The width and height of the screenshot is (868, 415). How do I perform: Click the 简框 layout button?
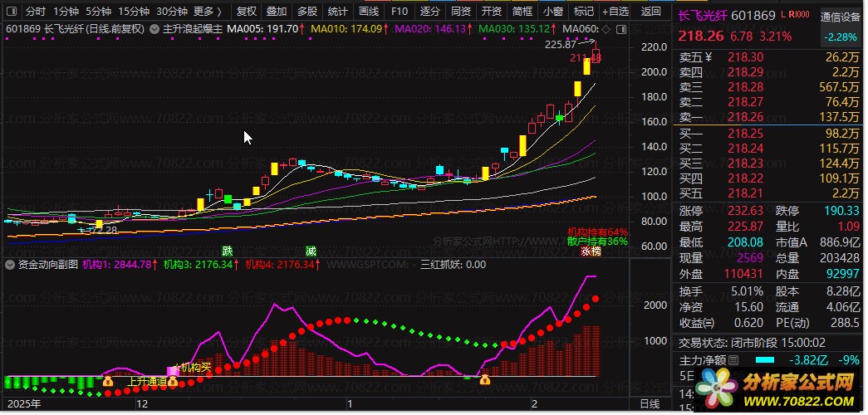coord(522,11)
